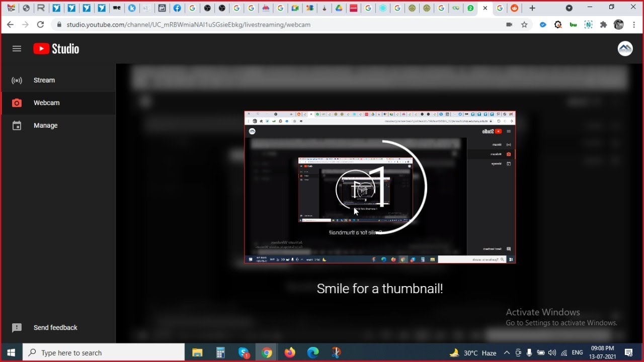The height and width of the screenshot is (362, 644).
Task: Open Snipping Tool from taskbar
Action: (x=336, y=352)
